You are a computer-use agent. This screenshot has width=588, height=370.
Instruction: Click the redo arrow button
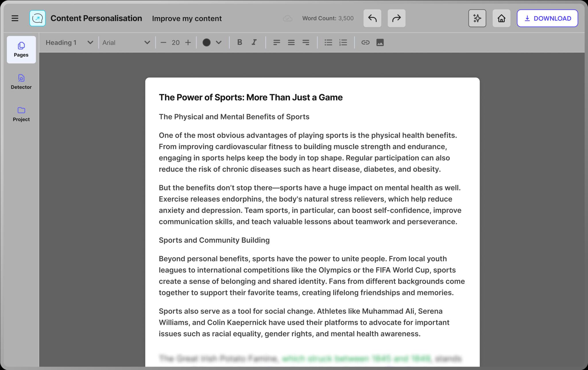[396, 18]
